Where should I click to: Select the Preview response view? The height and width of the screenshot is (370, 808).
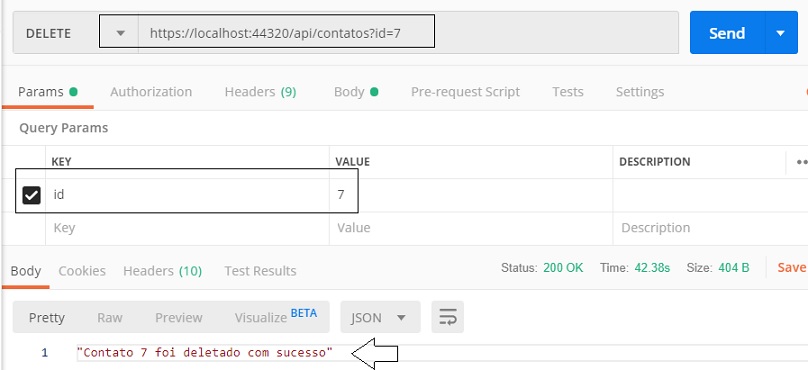point(179,317)
